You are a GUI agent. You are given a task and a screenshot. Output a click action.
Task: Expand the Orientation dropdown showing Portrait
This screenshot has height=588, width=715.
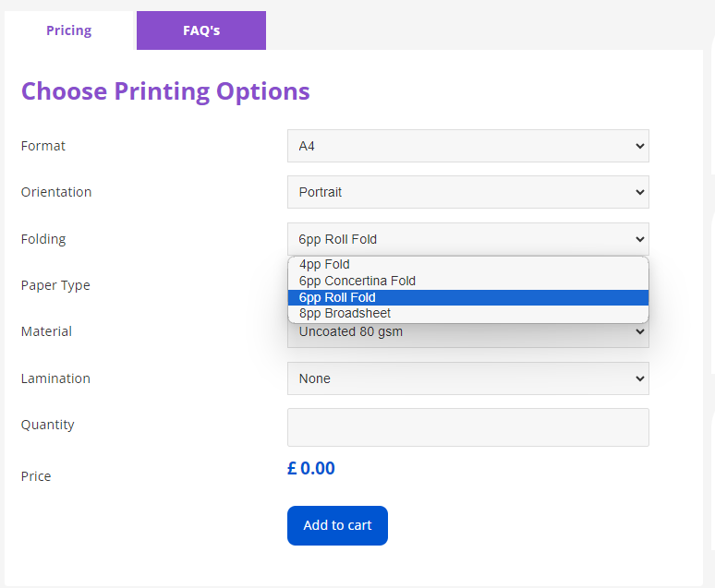[x=467, y=192]
